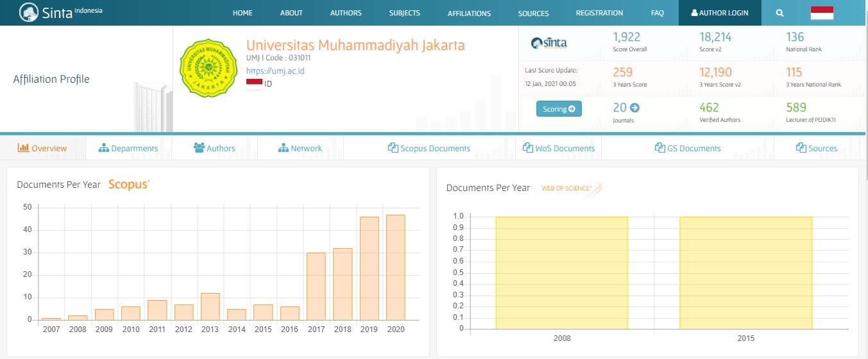Open the Scopus Documents tab
Image resolution: width=868 pixels, height=359 pixels.
point(429,148)
